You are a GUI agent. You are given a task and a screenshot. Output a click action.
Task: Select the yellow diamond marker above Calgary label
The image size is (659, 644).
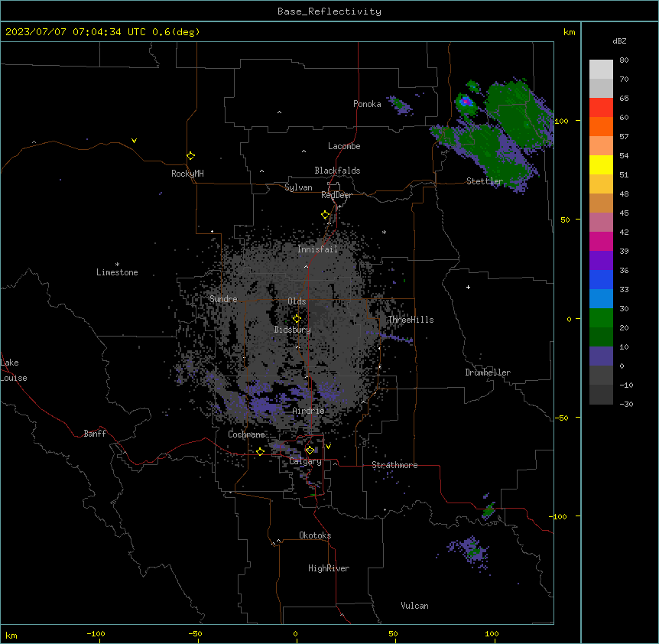pos(310,450)
